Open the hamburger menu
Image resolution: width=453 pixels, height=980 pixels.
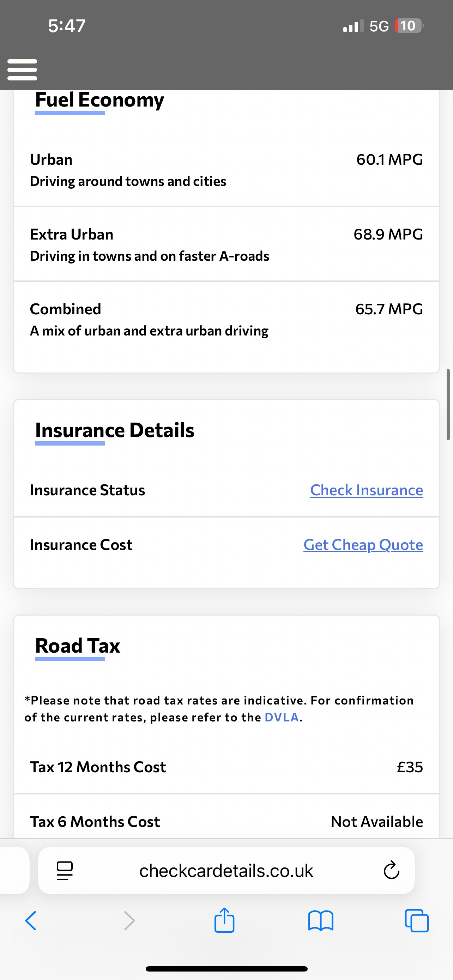pyautogui.click(x=22, y=69)
